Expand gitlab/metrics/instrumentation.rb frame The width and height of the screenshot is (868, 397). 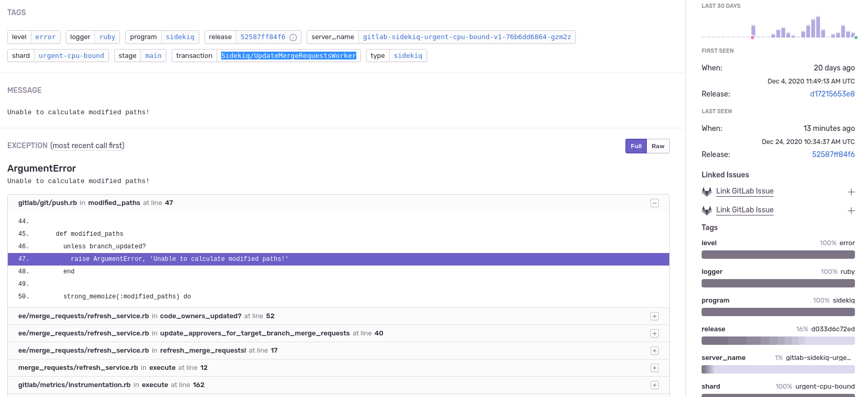pos(654,385)
